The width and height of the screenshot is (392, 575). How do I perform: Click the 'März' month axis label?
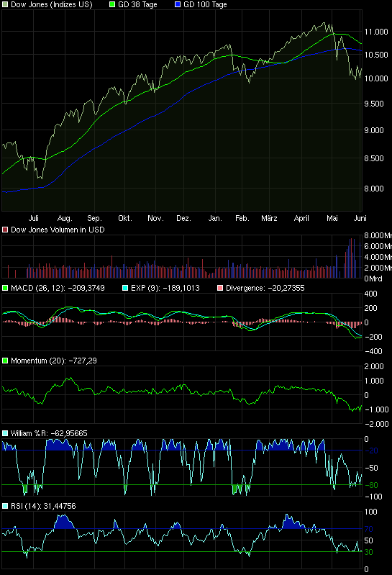[x=269, y=218]
